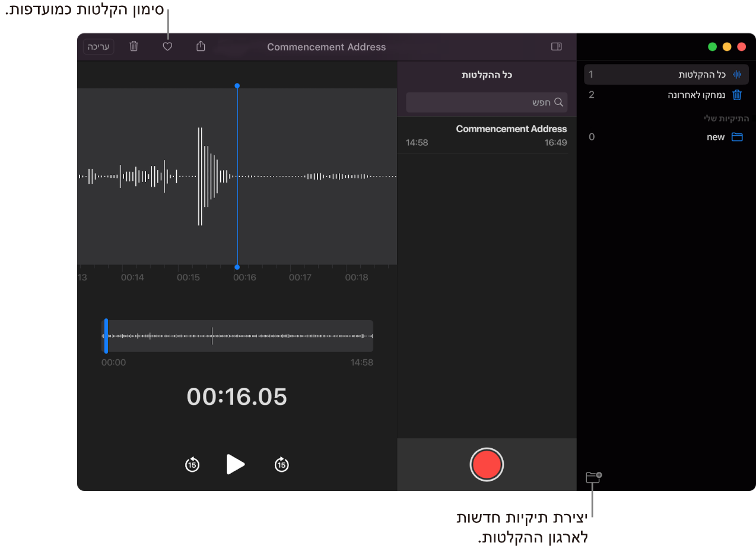The image size is (756, 549).
Task: Delete the recording using the trash toolbar icon
Action: [x=134, y=46]
